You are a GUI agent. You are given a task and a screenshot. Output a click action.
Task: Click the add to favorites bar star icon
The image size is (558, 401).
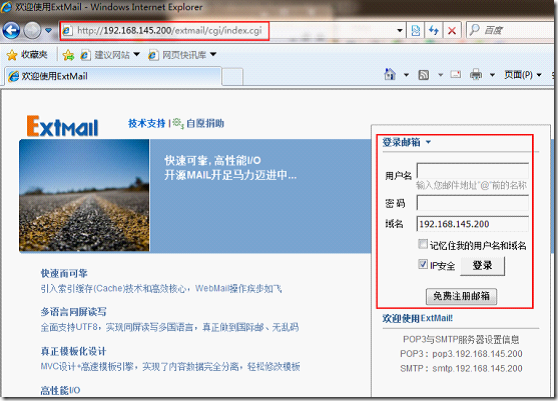[x=68, y=55]
